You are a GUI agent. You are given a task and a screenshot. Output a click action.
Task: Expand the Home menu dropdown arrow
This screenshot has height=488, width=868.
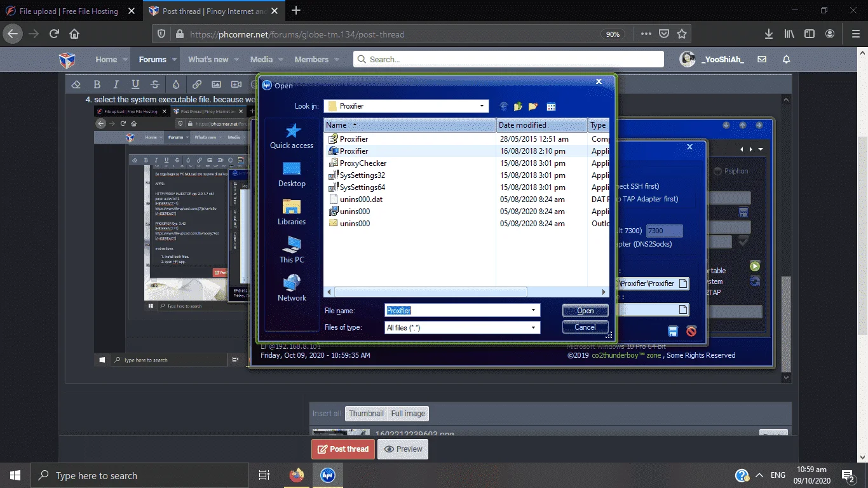click(x=126, y=59)
